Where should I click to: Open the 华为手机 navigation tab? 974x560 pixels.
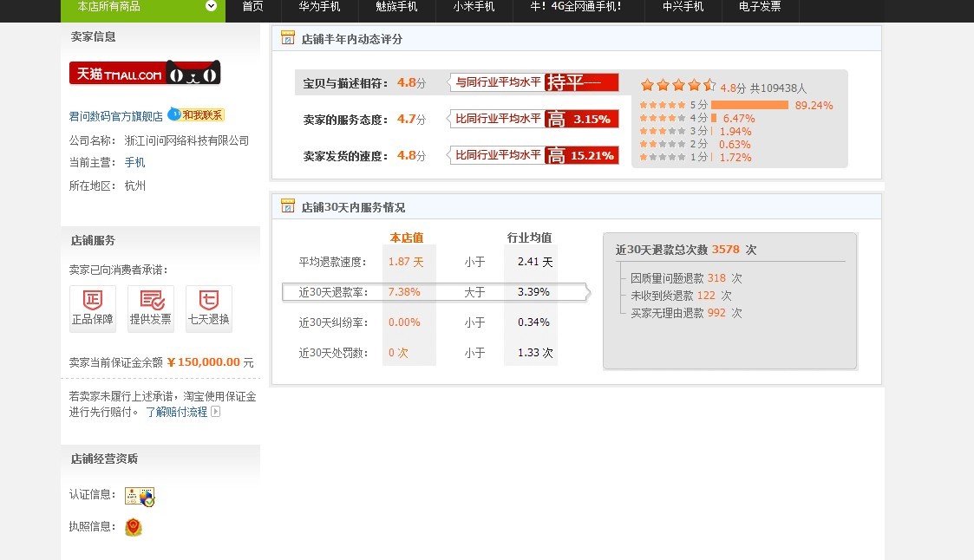click(319, 7)
